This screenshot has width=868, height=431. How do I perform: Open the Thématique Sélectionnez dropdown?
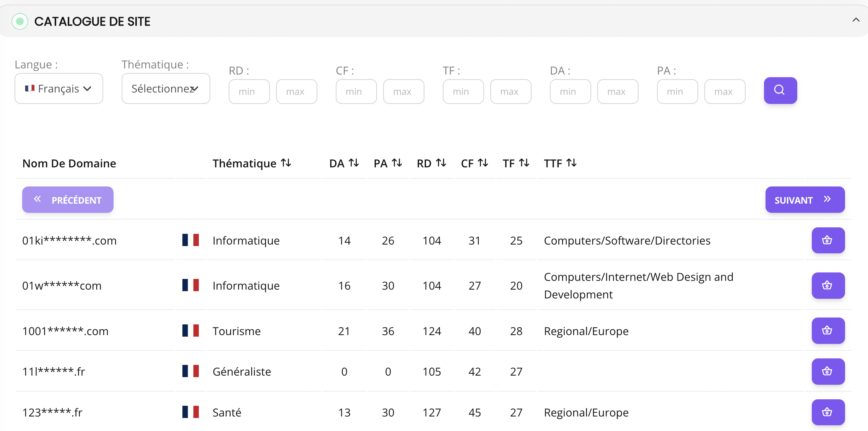tap(166, 89)
